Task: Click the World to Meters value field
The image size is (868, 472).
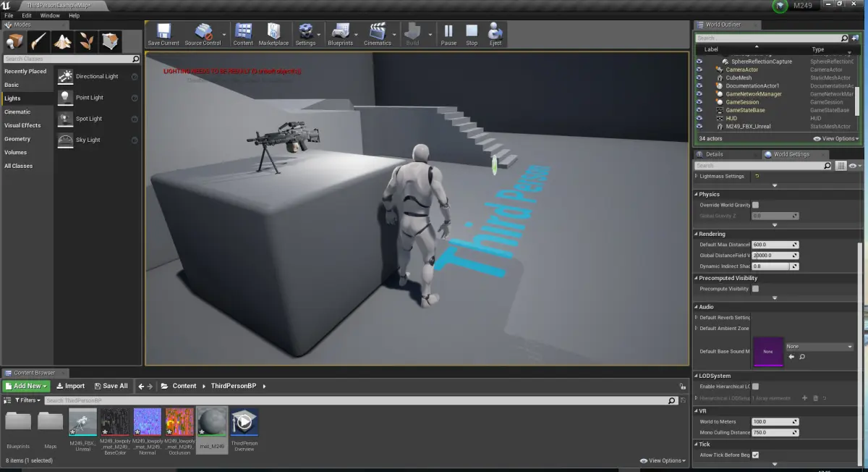Action: tap(775, 421)
